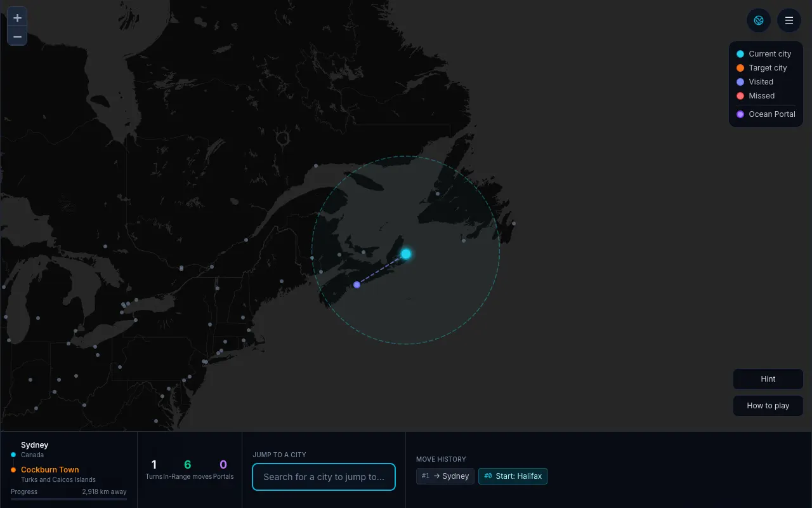Image resolution: width=812 pixels, height=508 pixels.
Task: Open the How to play instructions
Action: (768, 406)
